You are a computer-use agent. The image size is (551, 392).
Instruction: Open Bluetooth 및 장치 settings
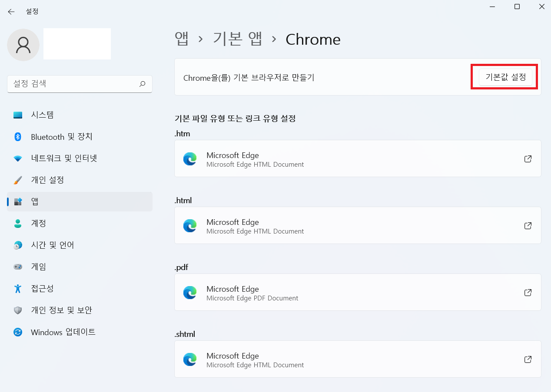(80, 137)
